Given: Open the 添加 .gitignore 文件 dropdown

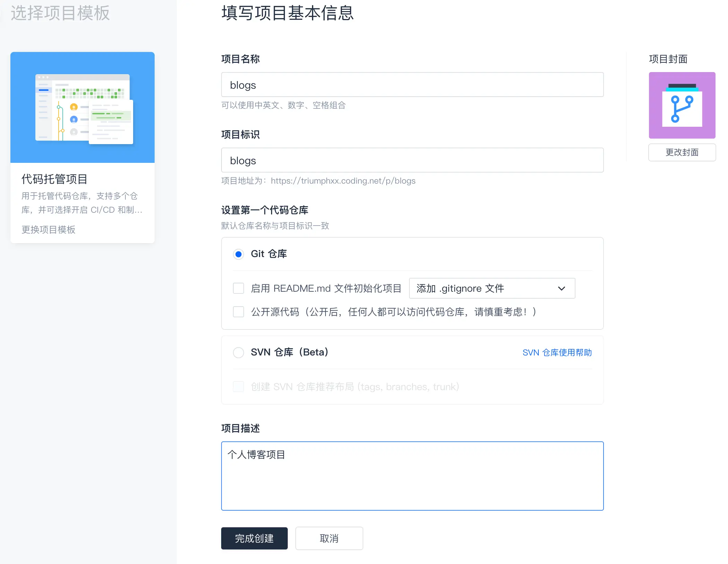Looking at the screenshot, I should click(x=485, y=288).
